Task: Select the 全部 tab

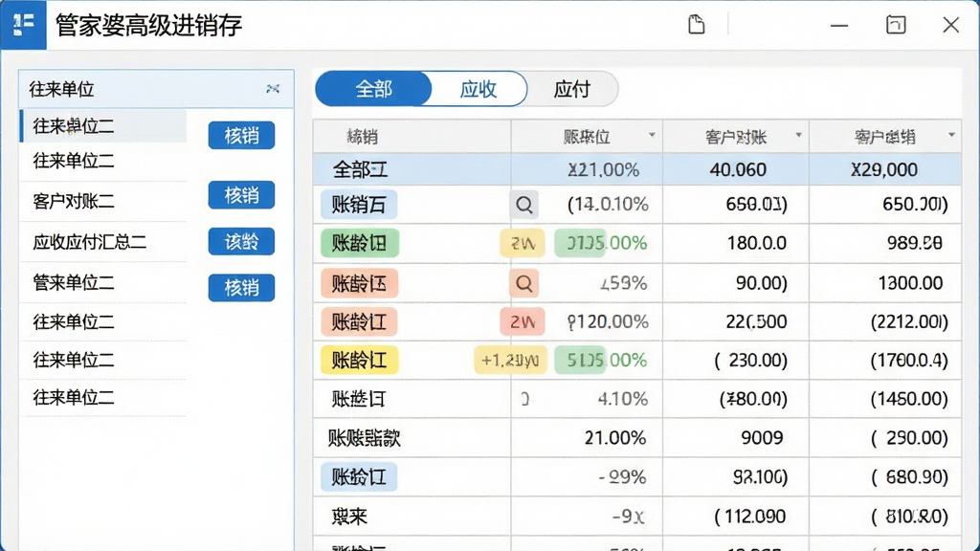Action: (x=374, y=89)
